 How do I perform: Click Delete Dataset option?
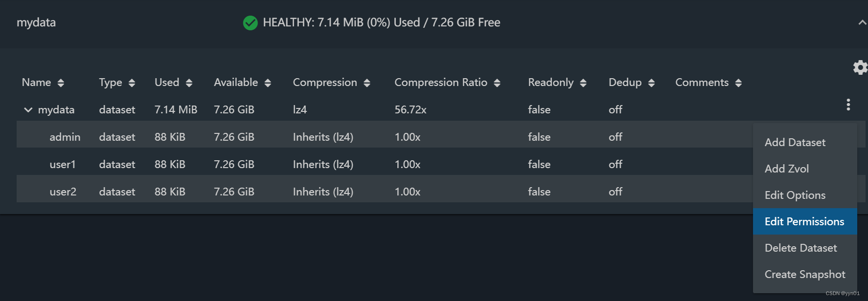coord(800,248)
